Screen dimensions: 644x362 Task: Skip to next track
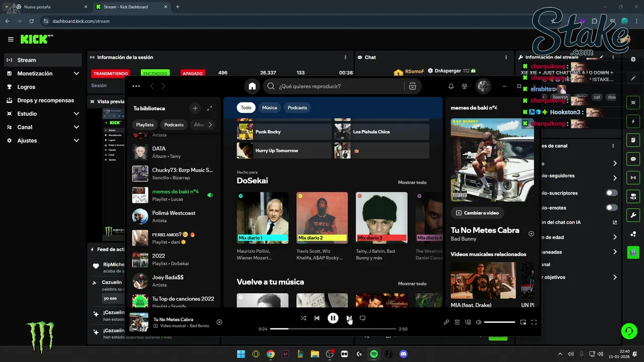coord(349,318)
